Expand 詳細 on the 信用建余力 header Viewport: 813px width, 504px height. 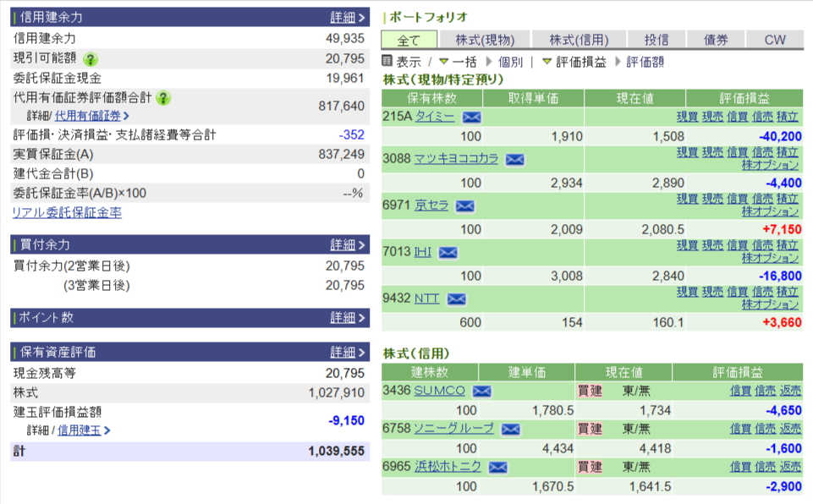pyautogui.click(x=347, y=17)
